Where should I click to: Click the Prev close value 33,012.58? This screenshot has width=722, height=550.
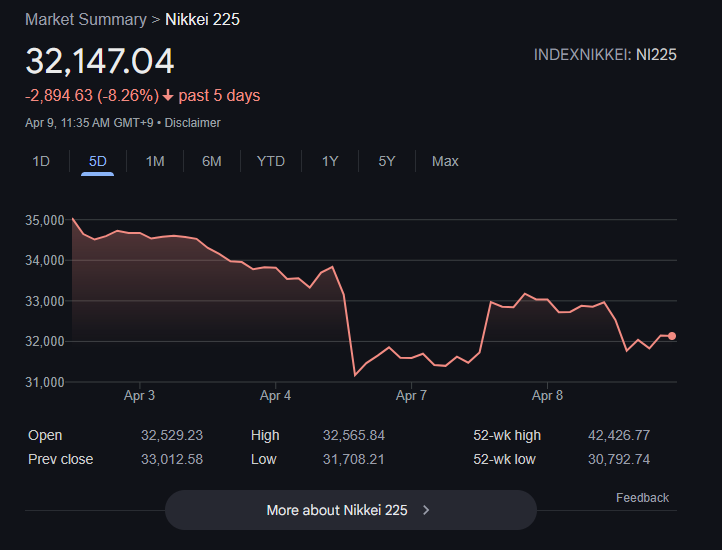point(172,459)
